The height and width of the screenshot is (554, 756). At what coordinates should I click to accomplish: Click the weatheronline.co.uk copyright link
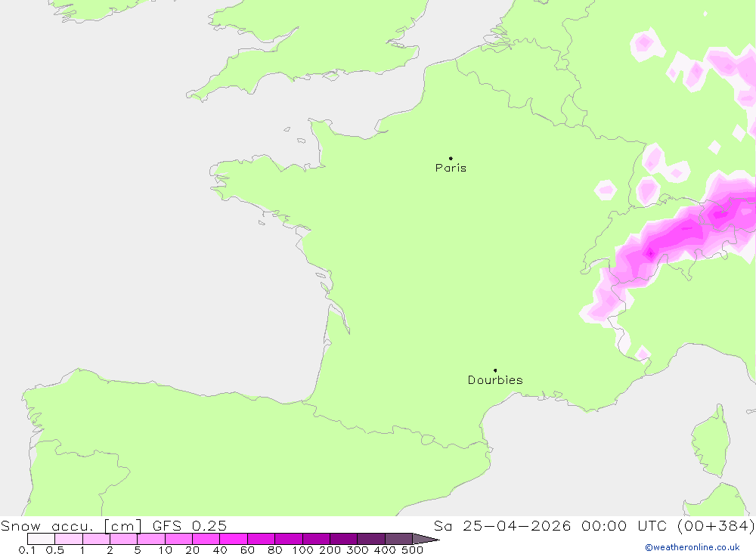pyautogui.click(x=692, y=547)
